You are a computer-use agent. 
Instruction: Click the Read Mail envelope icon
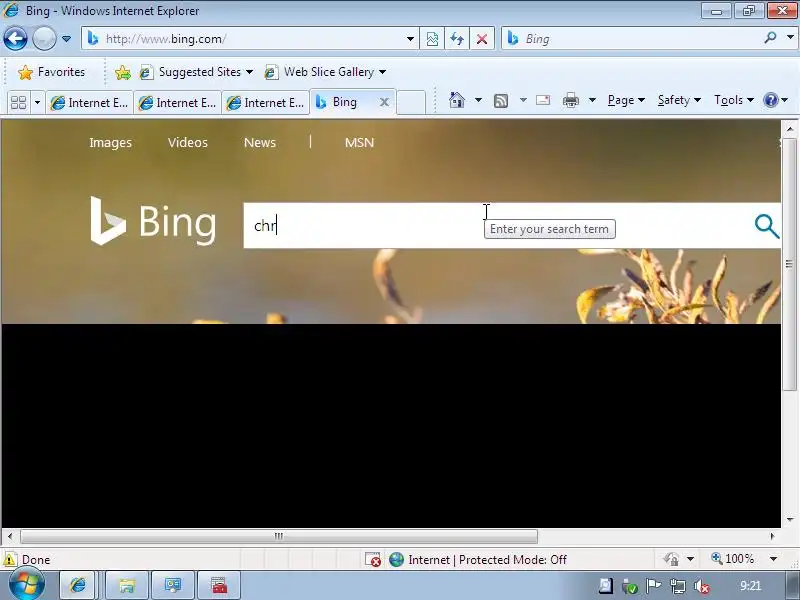[543, 100]
